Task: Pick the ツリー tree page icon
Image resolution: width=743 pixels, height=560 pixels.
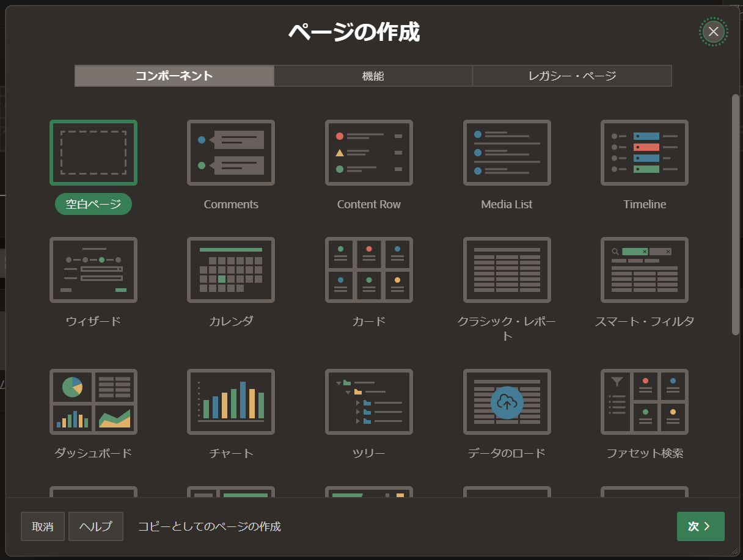Action: (369, 402)
